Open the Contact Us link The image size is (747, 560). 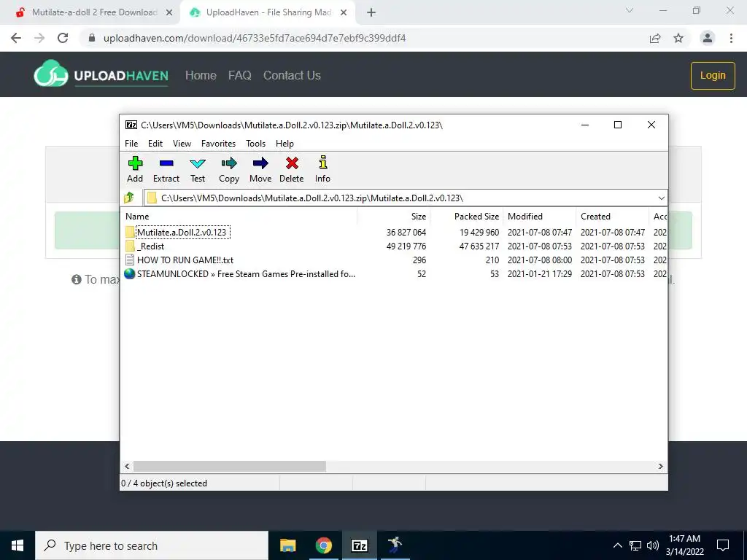[292, 75]
